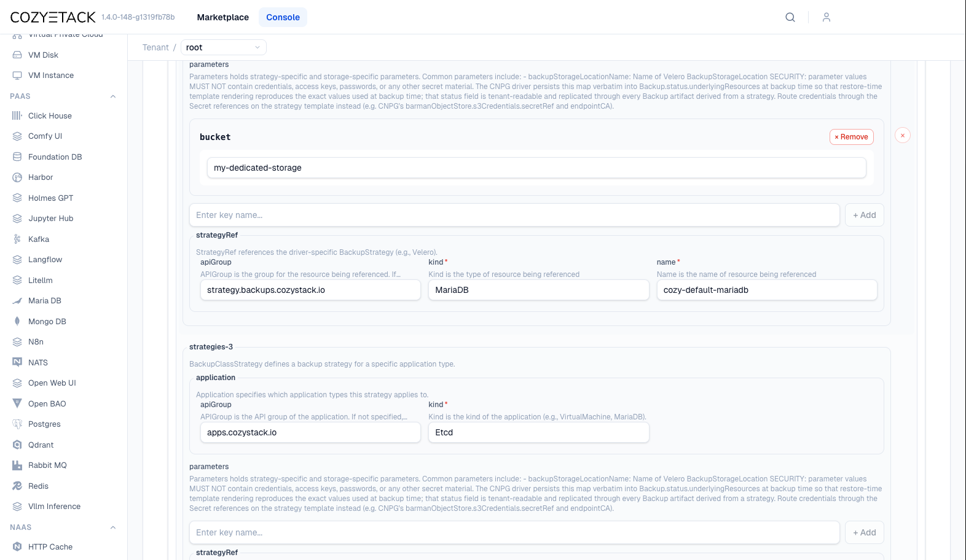Click the Mongo DB leaf icon
Viewport: 966px width, 560px height.
(17, 322)
